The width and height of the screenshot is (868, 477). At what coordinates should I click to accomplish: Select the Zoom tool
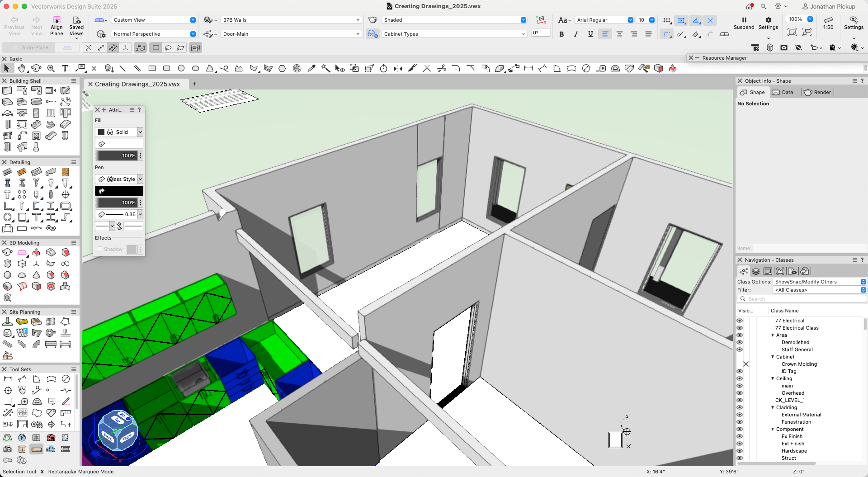tap(51, 68)
